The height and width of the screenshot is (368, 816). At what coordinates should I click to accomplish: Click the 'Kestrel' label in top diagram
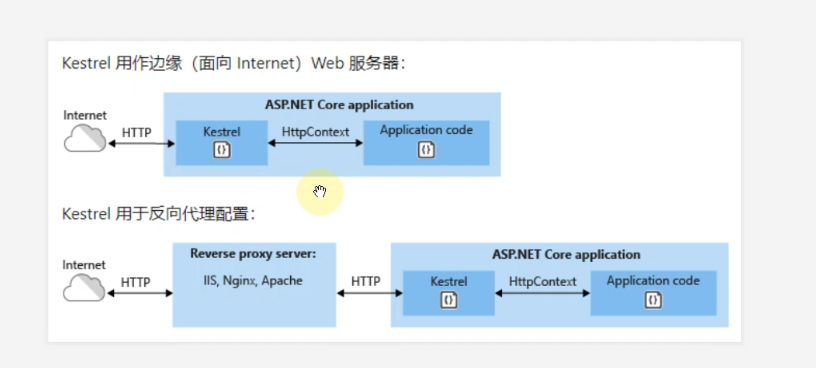coord(222,132)
